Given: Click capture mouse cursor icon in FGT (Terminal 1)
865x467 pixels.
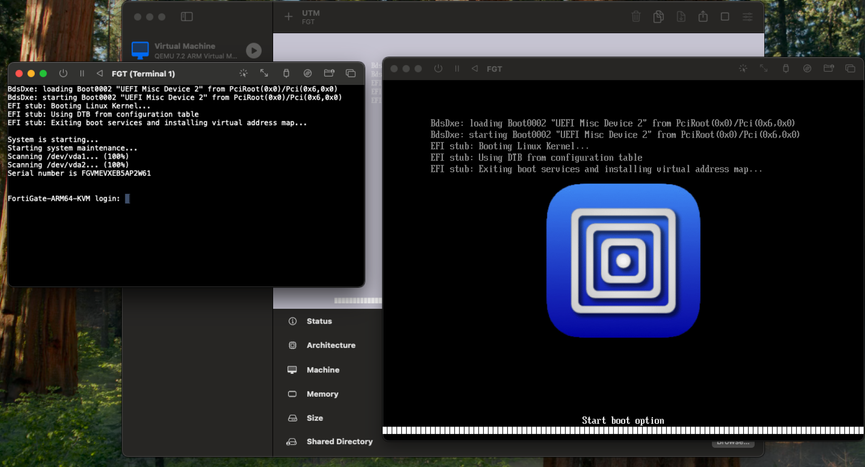Looking at the screenshot, I should pyautogui.click(x=243, y=73).
